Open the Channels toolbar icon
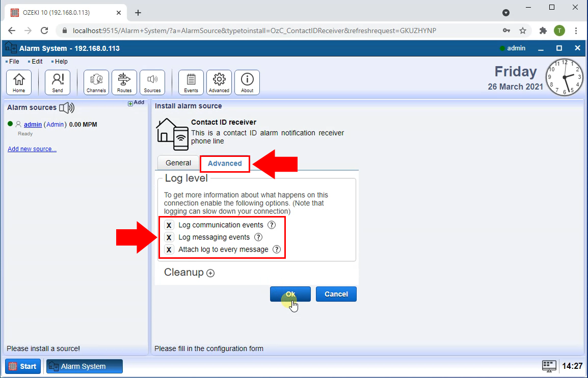Viewport: 588px width, 378px height. pyautogui.click(x=96, y=83)
